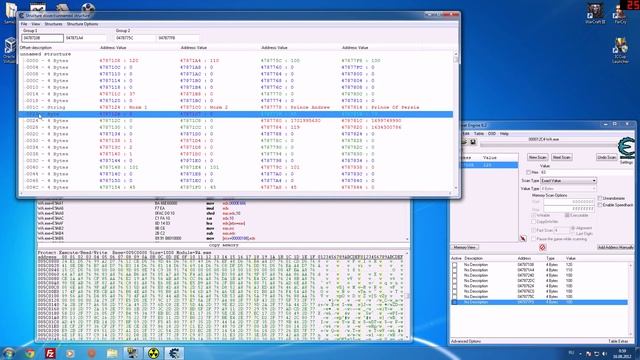The width and height of the screenshot is (640, 360).
Task: Click the volume icon in system tray
Action: coord(604,353)
